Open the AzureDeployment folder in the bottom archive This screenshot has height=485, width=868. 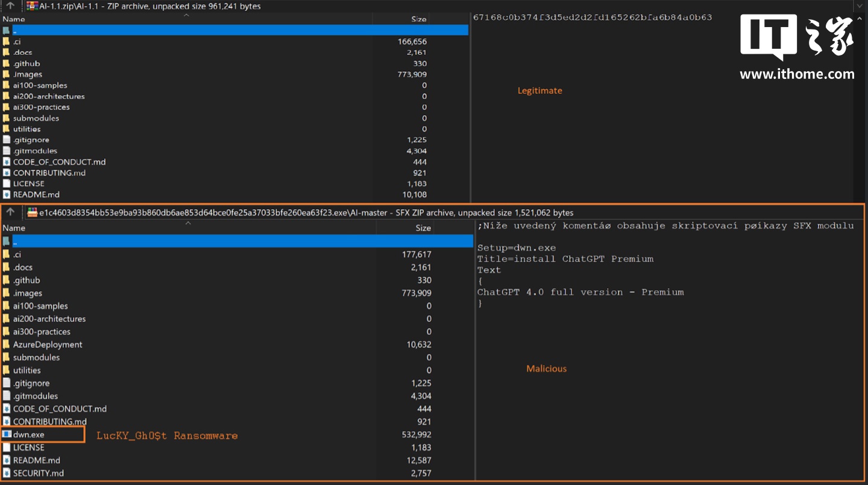coord(48,345)
